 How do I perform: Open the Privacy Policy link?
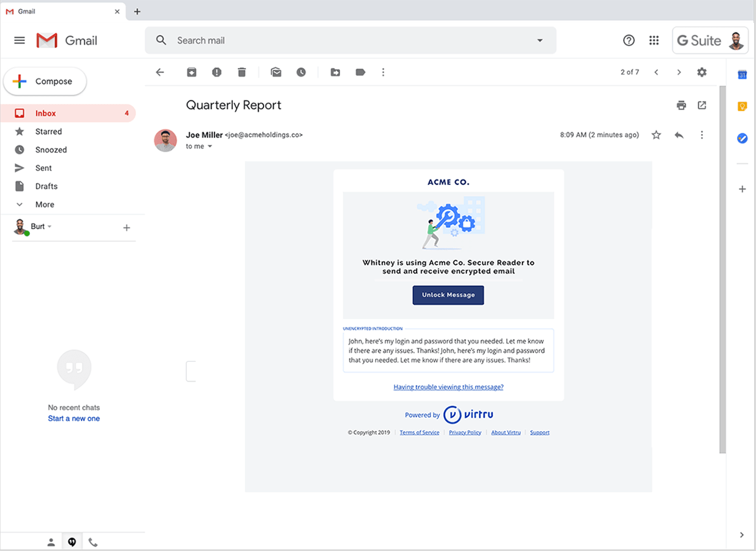[x=465, y=432]
